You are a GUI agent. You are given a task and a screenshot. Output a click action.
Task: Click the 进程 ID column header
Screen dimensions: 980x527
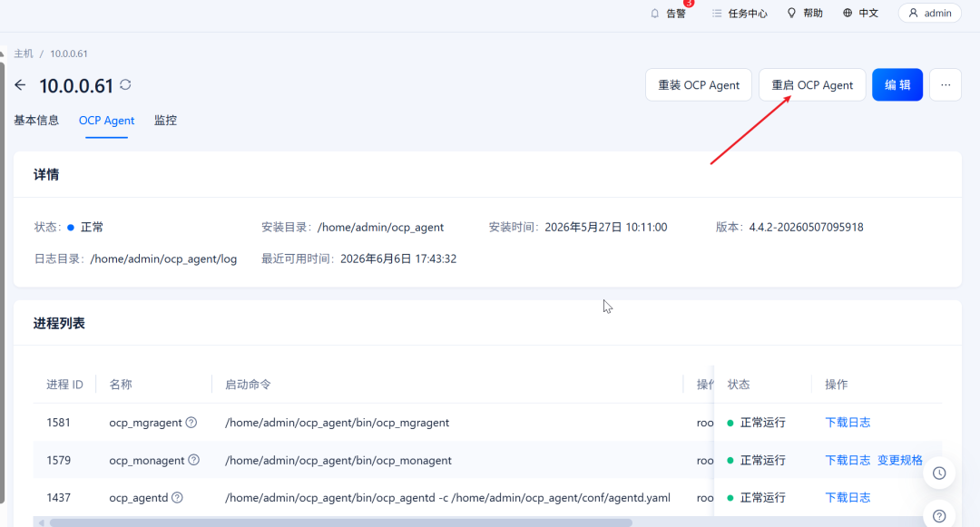pyautogui.click(x=64, y=385)
